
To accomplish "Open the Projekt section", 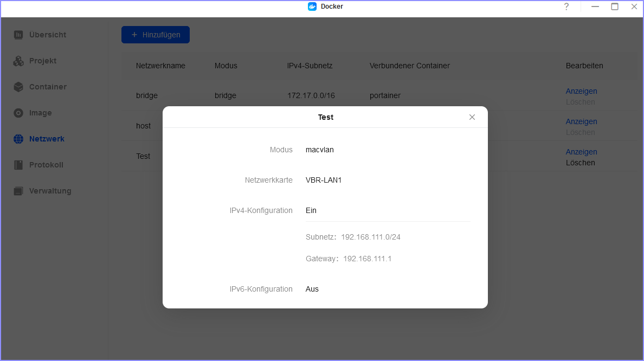I will coord(43,61).
